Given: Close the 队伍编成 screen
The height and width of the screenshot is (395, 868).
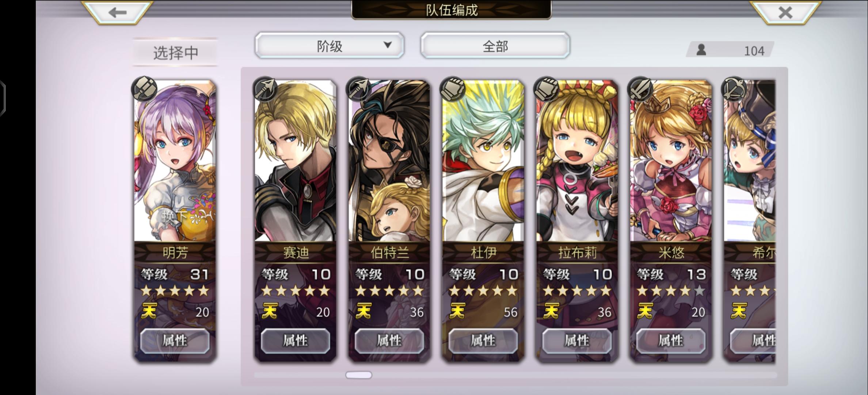Looking at the screenshot, I should click(785, 12).
